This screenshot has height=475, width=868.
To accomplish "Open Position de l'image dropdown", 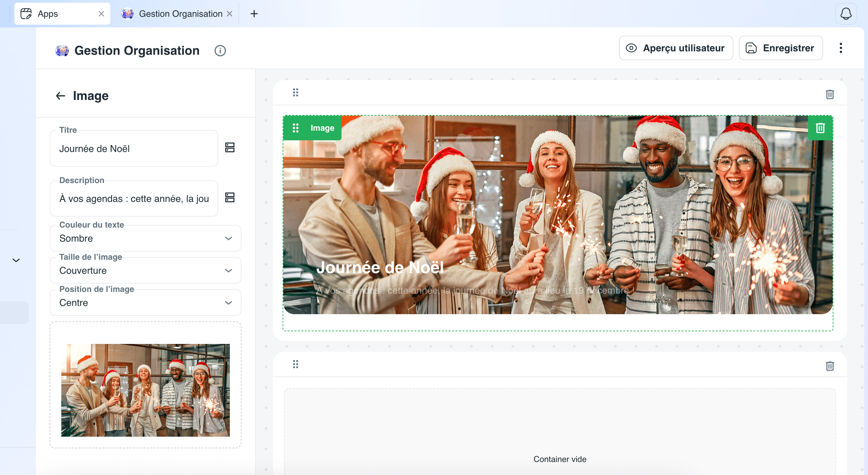I will (x=146, y=303).
